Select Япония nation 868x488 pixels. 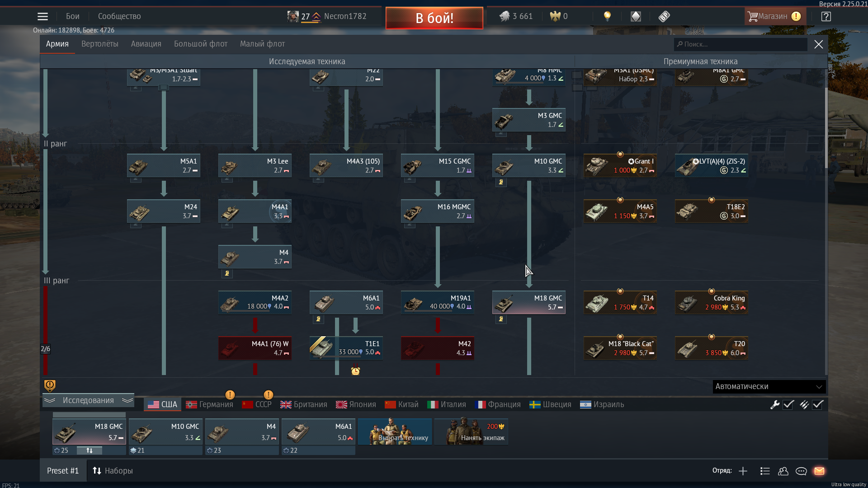(356, 405)
